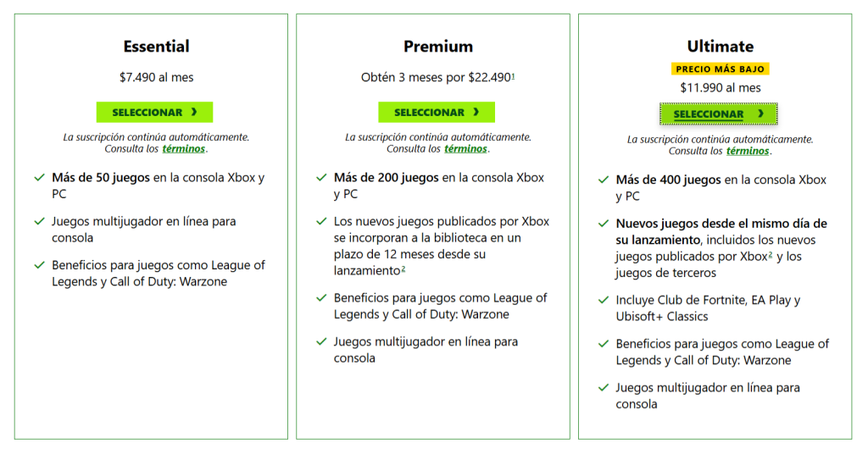Click footnote 1 next to the $22.490 price
This screenshot has width=868, height=449.
pyautogui.click(x=514, y=76)
